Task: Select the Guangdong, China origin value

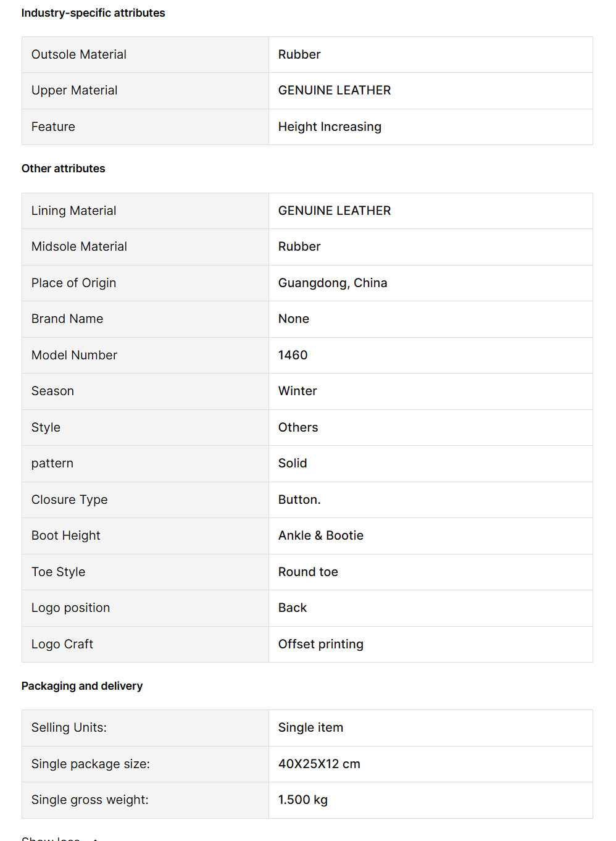Action: tap(333, 283)
